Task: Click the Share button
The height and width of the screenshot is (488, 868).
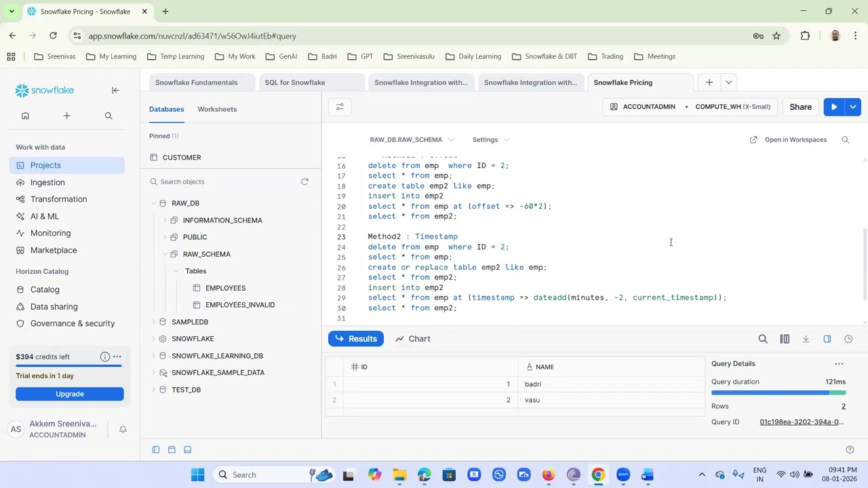Action: 800,106
